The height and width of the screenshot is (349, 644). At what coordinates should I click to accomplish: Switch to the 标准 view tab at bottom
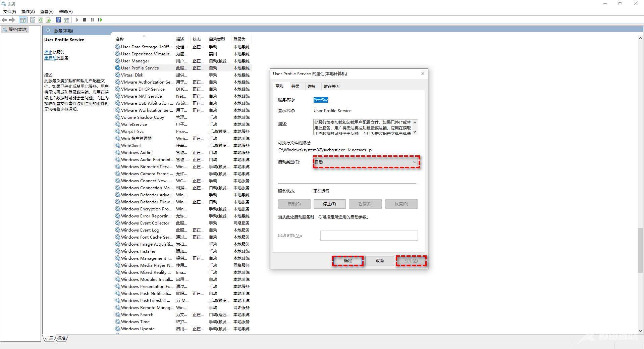[61, 338]
